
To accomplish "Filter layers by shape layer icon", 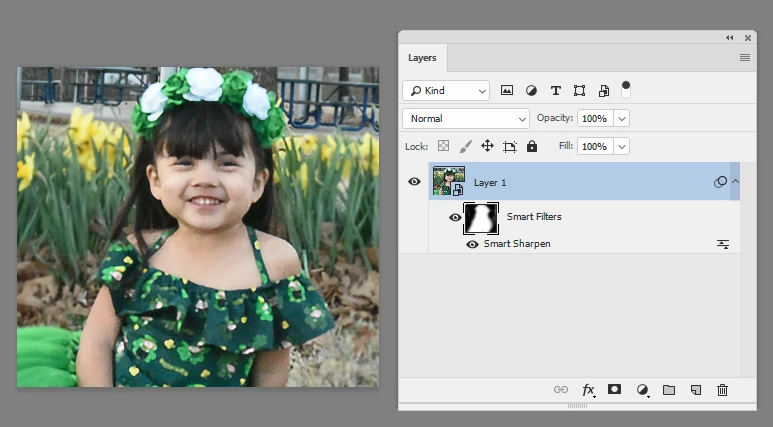I will (579, 90).
